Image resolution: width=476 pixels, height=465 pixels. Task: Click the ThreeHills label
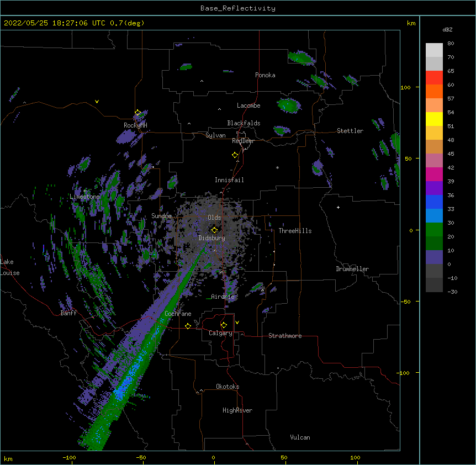pyautogui.click(x=295, y=231)
